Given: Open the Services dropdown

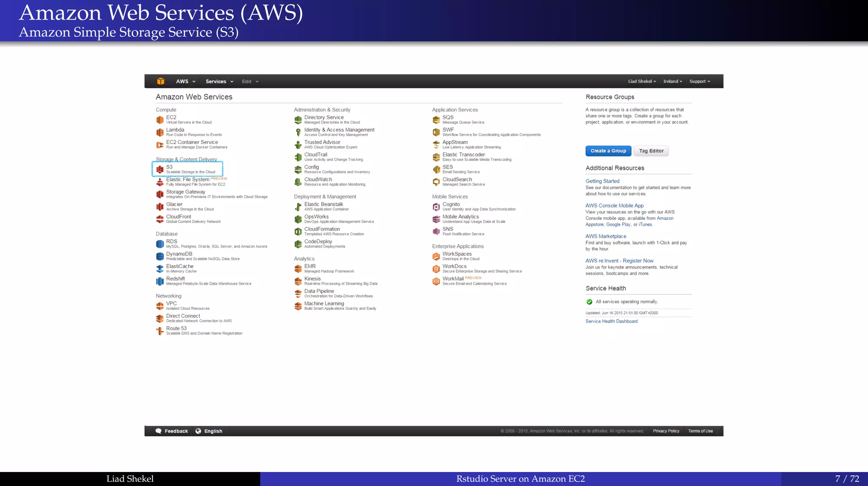Looking at the screenshot, I should pyautogui.click(x=220, y=81).
